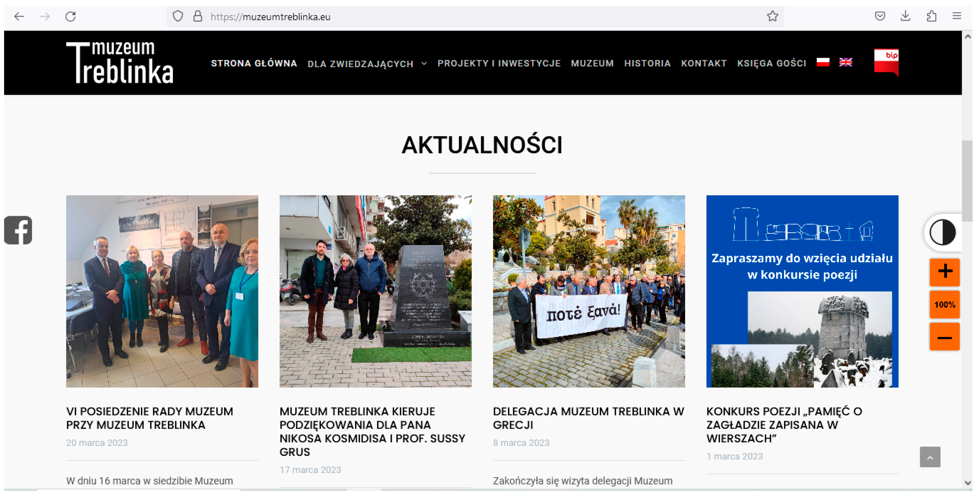Viewport: 980px width, 495px height.
Task: Reset zoom with 100% button
Action: click(x=945, y=305)
